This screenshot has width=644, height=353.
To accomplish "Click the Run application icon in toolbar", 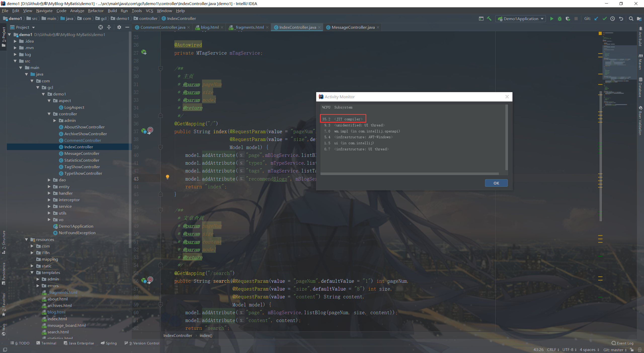I will [551, 18].
